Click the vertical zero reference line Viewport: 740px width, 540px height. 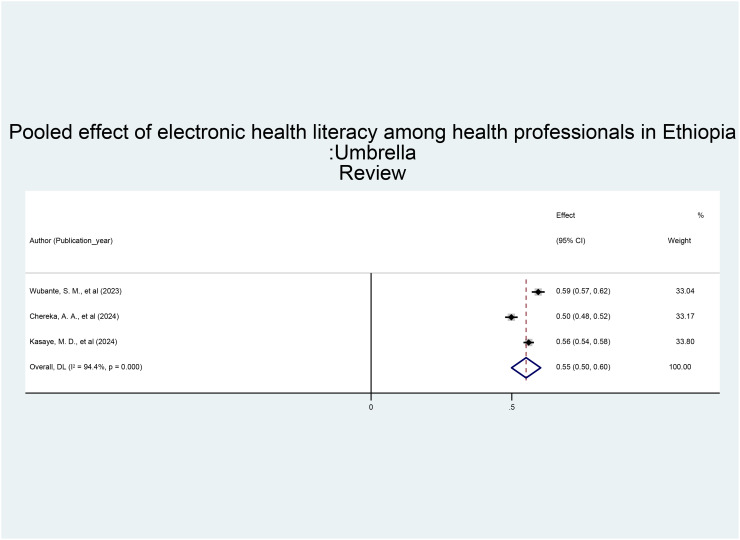point(371,333)
